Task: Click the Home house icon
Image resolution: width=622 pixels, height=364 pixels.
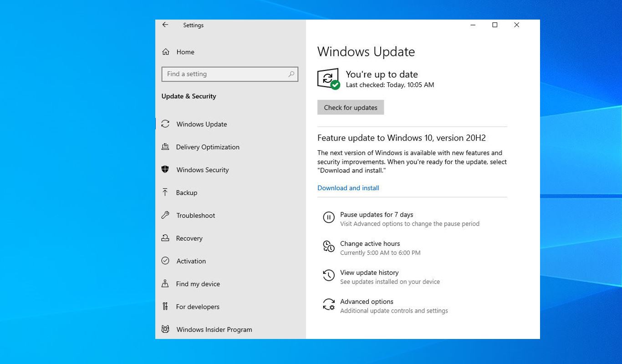Action: point(166,52)
